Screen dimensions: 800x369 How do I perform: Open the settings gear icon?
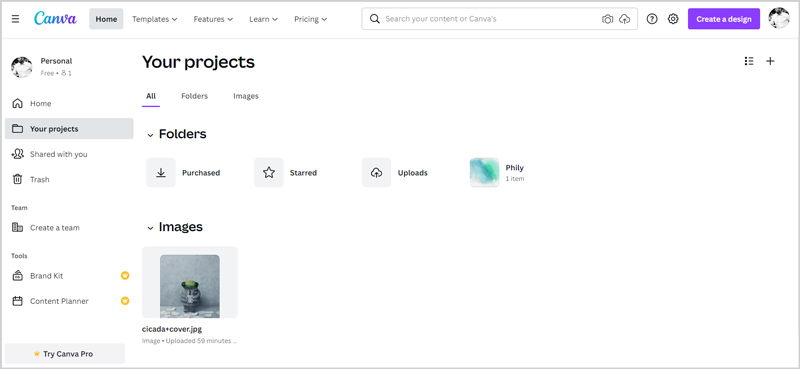[673, 19]
